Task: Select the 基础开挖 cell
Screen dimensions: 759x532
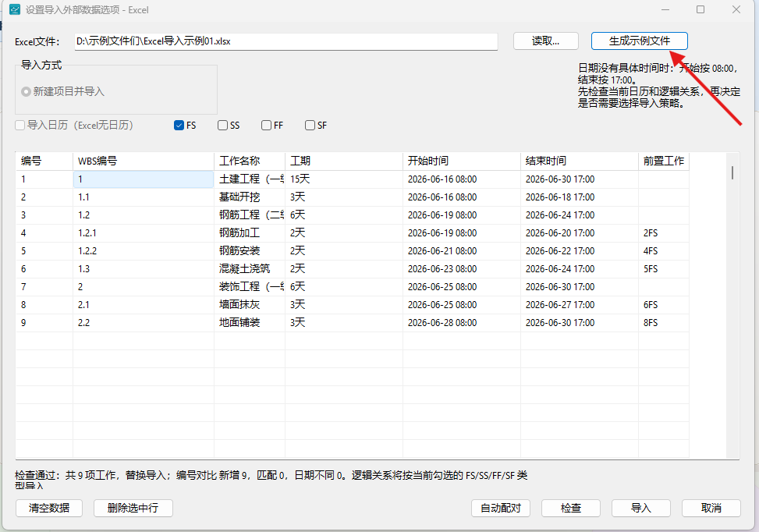Action: [x=250, y=197]
